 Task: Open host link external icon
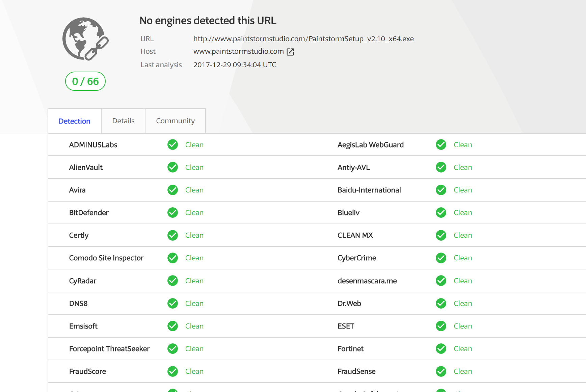coord(290,52)
